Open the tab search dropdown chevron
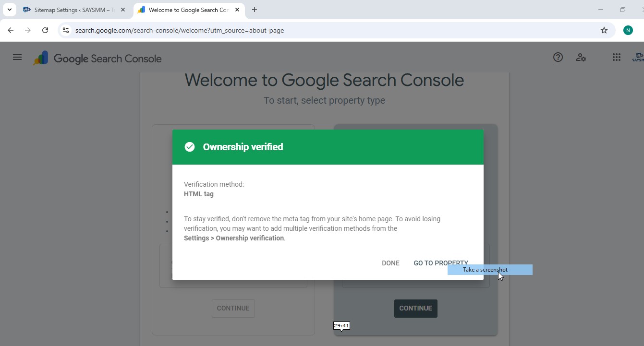 coord(9,10)
